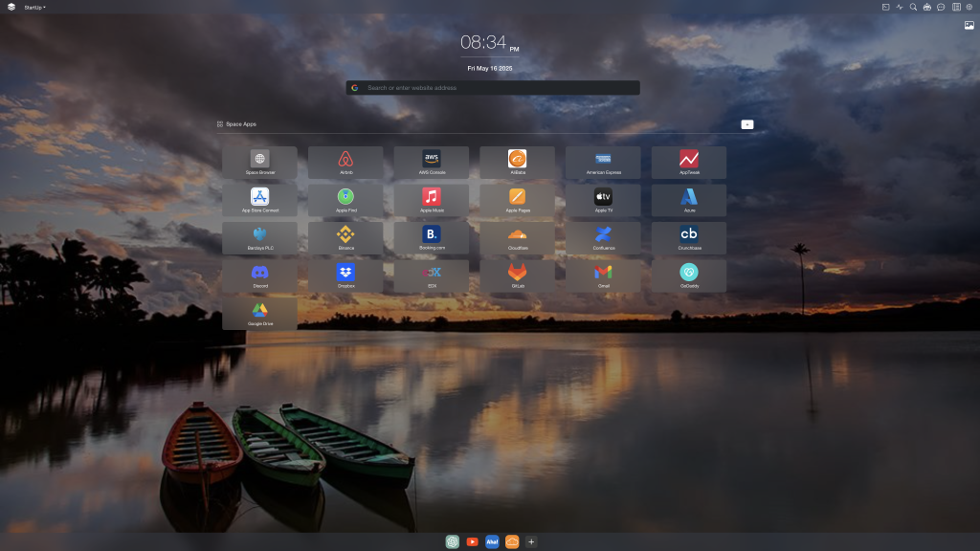Collapse the Space Apps section button
Screen dimensions: 980x551
pos(746,124)
